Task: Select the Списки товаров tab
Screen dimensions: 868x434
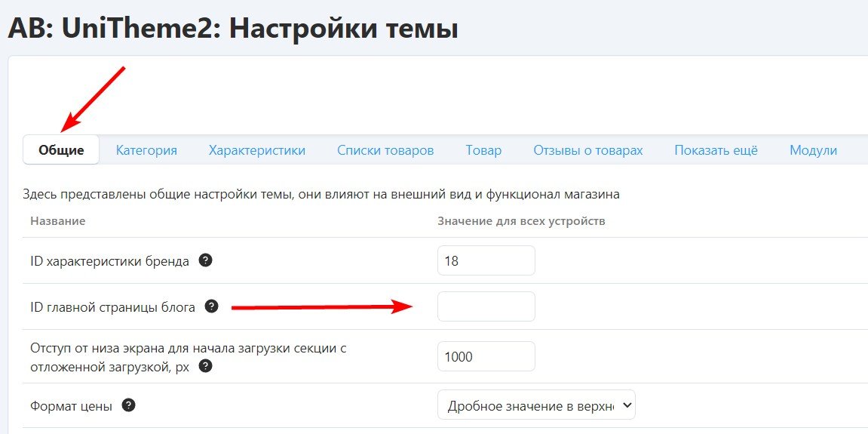Action: 385,150
